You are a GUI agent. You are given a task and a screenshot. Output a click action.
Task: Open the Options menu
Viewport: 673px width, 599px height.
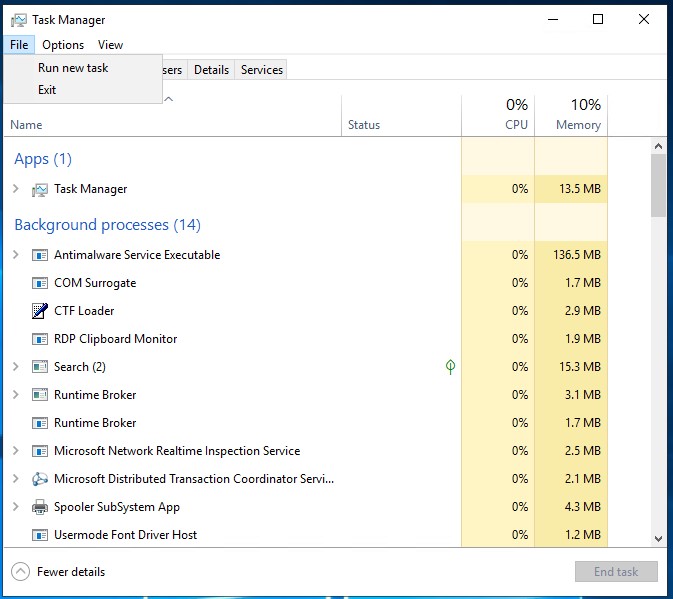pos(63,45)
